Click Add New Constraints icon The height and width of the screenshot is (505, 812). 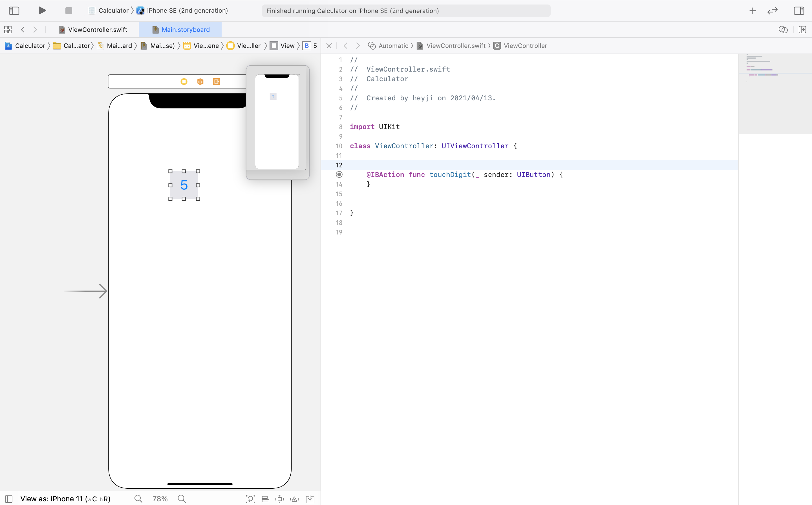pos(280,499)
